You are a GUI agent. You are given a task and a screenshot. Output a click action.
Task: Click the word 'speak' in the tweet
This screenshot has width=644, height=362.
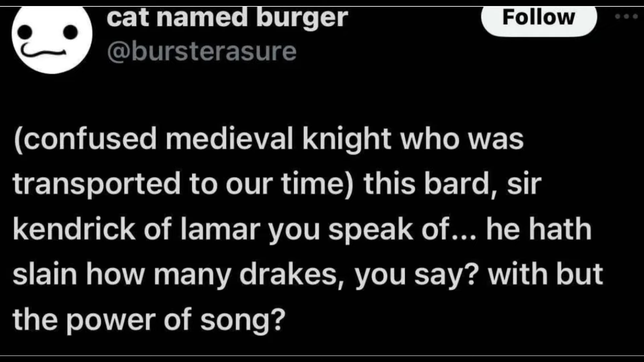(x=371, y=230)
